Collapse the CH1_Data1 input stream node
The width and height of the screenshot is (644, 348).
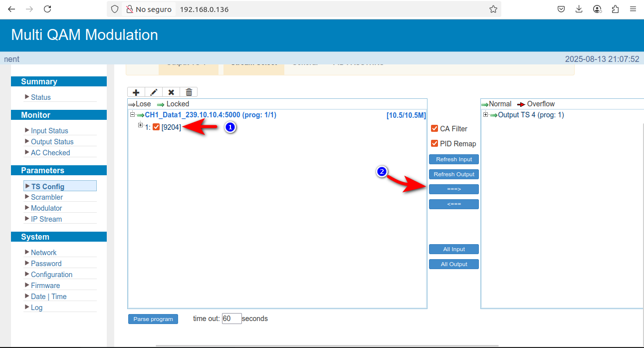(133, 115)
